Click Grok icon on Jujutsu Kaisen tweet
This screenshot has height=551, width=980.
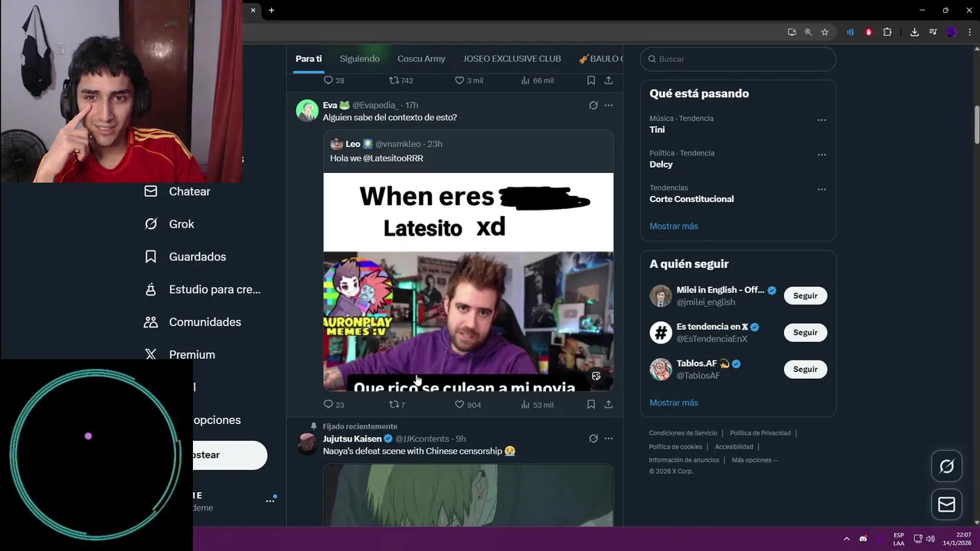[x=593, y=439]
